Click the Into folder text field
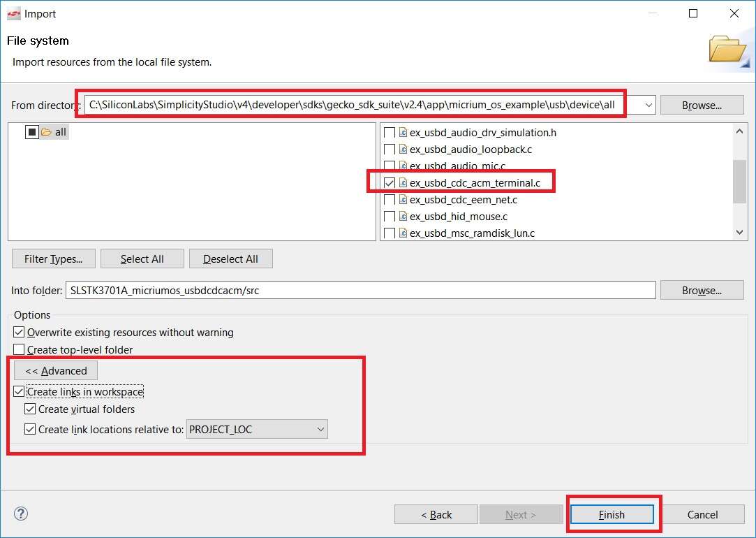The image size is (756, 538). [x=361, y=291]
